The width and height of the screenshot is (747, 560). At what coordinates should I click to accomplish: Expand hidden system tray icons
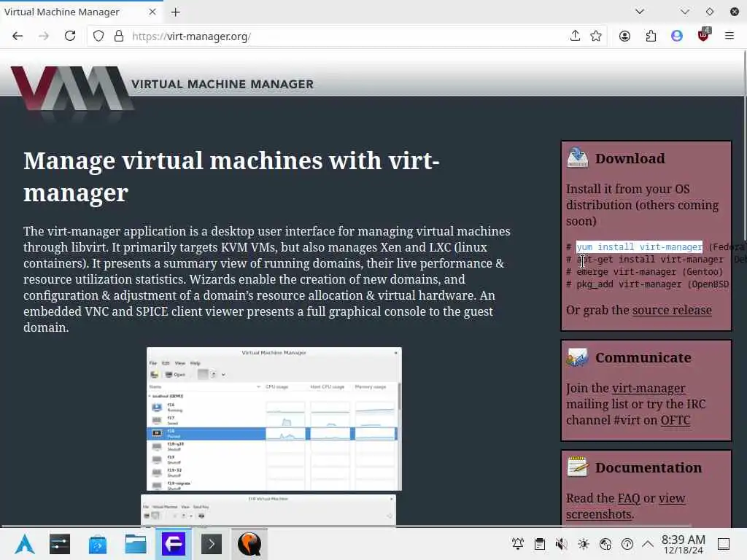648,544
